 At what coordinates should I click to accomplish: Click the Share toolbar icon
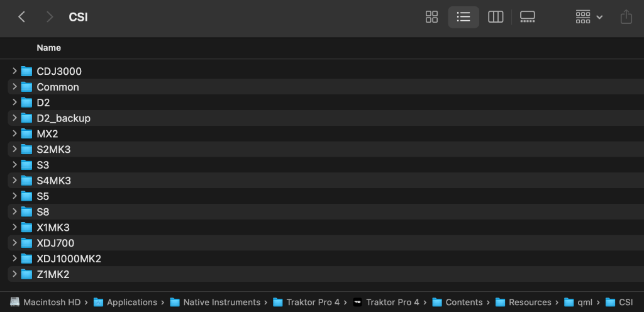click(x=626, y=17)
